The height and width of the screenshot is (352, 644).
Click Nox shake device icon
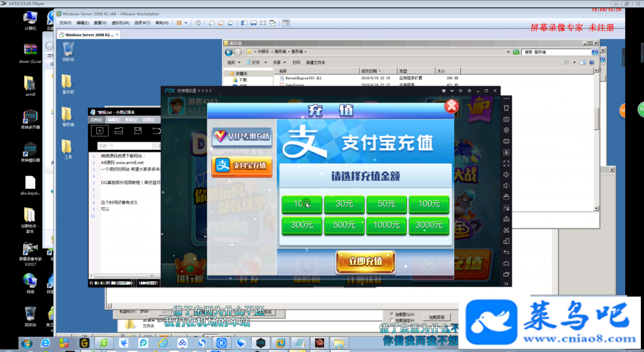[506, 108]
